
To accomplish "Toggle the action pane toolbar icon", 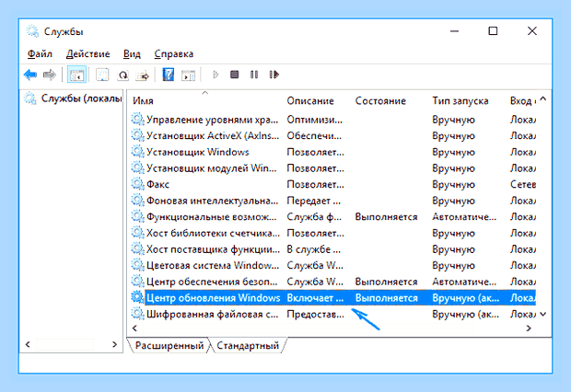I will pos(188,75).
